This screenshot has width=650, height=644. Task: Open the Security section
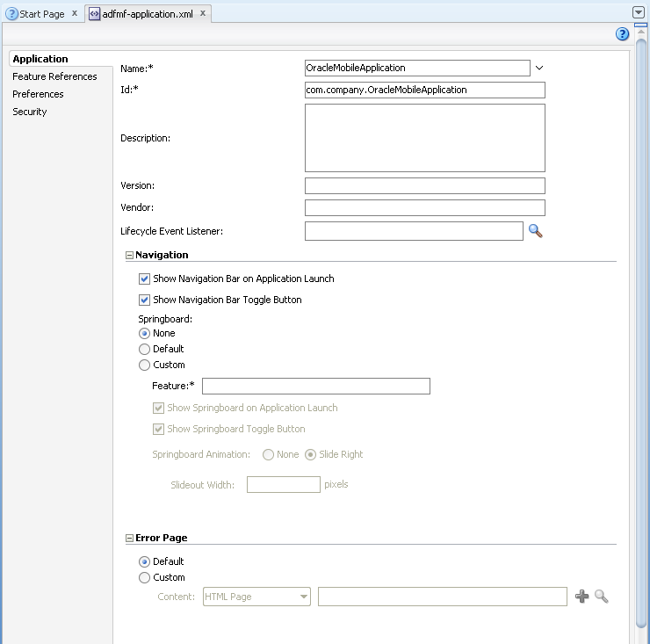30,112
